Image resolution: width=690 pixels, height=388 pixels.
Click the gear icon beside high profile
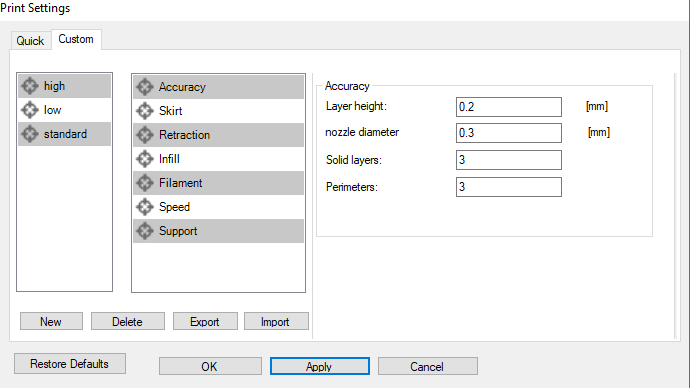coord(30,86)
